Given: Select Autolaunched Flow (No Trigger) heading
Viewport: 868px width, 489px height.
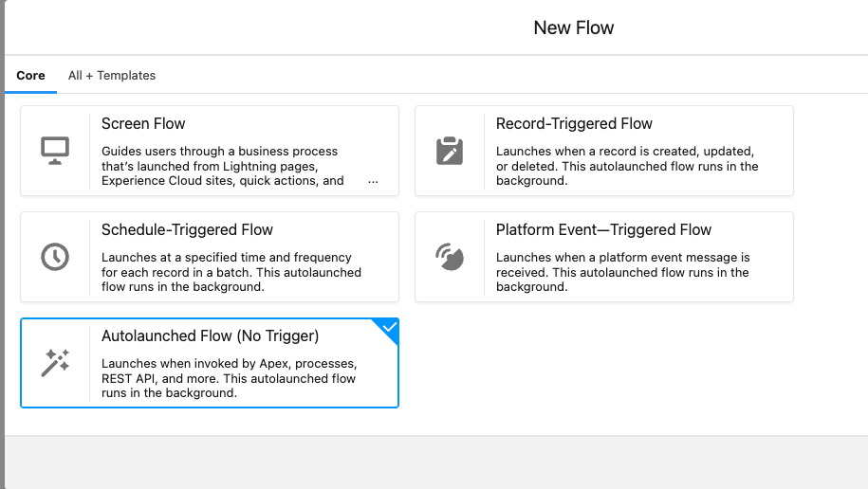Looking at the screenshot, I should point(211,335).
